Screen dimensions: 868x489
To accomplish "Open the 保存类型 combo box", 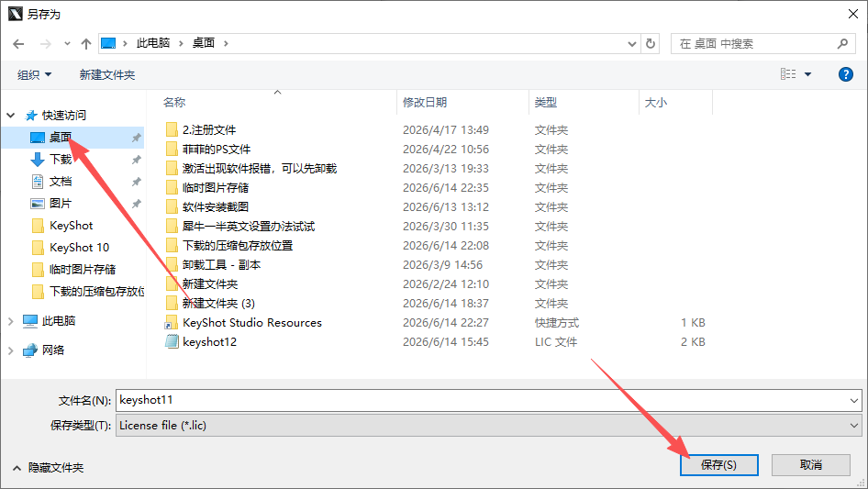I will 489,426.
